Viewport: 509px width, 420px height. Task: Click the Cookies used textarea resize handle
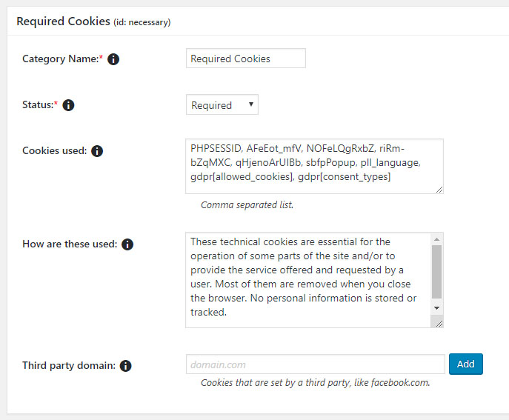pos(439,190)
